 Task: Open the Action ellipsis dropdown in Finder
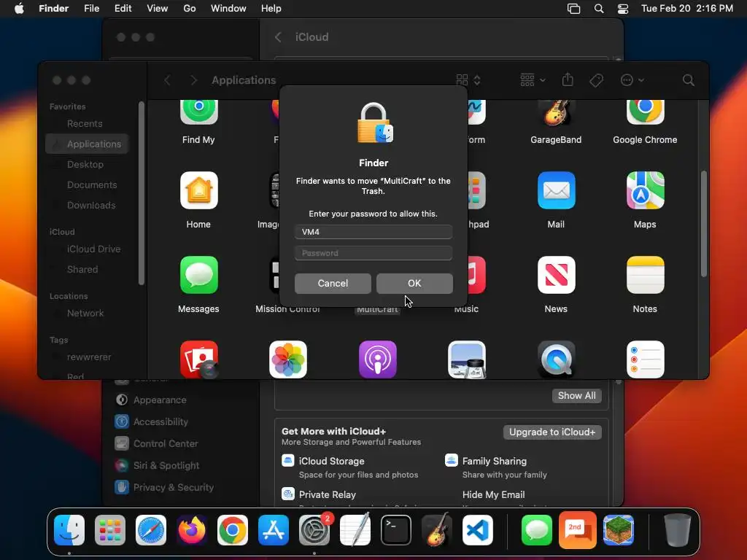[632, 80]
